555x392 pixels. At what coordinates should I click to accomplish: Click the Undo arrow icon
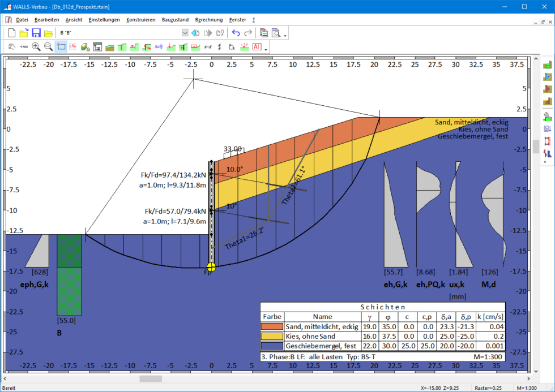click(236, 33)
